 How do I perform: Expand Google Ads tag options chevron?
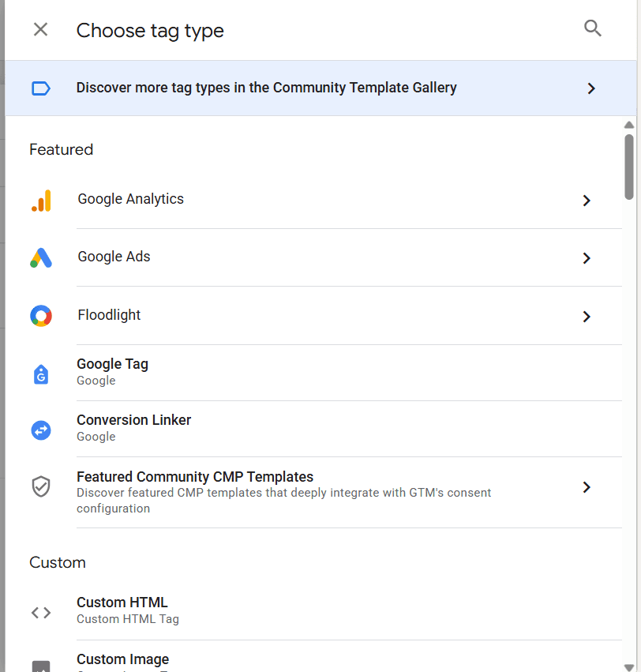[x=587, y=258]
